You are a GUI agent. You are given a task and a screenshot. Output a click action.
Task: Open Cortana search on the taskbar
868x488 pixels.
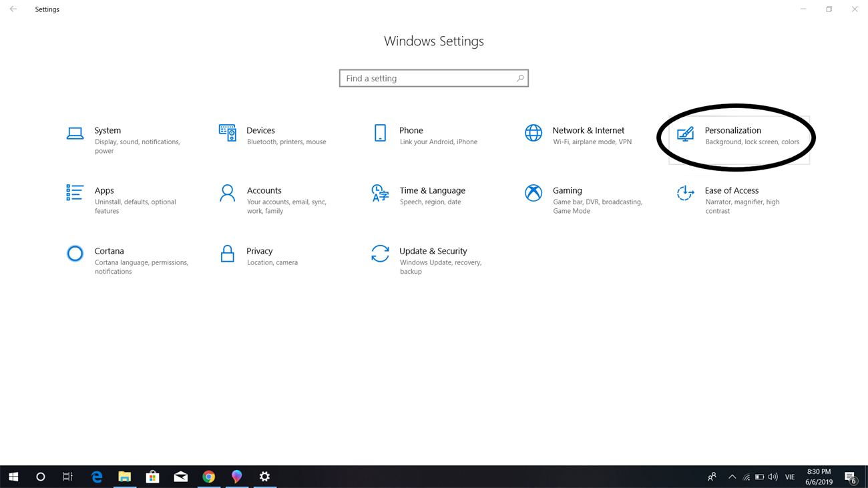click(41, 477)
